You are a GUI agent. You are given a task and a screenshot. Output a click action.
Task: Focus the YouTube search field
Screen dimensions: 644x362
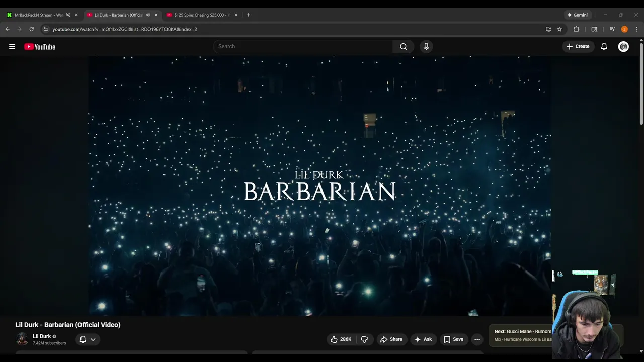pos(303,46)
